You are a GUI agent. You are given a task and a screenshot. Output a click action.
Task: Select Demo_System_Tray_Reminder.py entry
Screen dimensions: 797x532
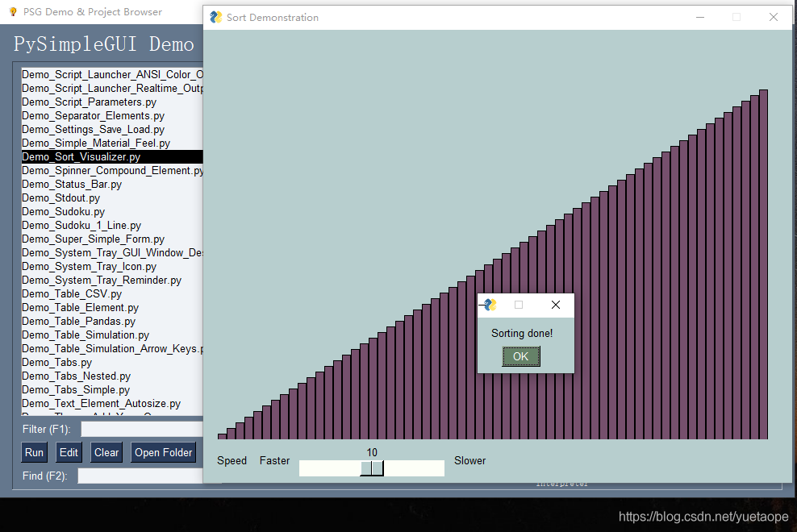[x=112, y=280]
